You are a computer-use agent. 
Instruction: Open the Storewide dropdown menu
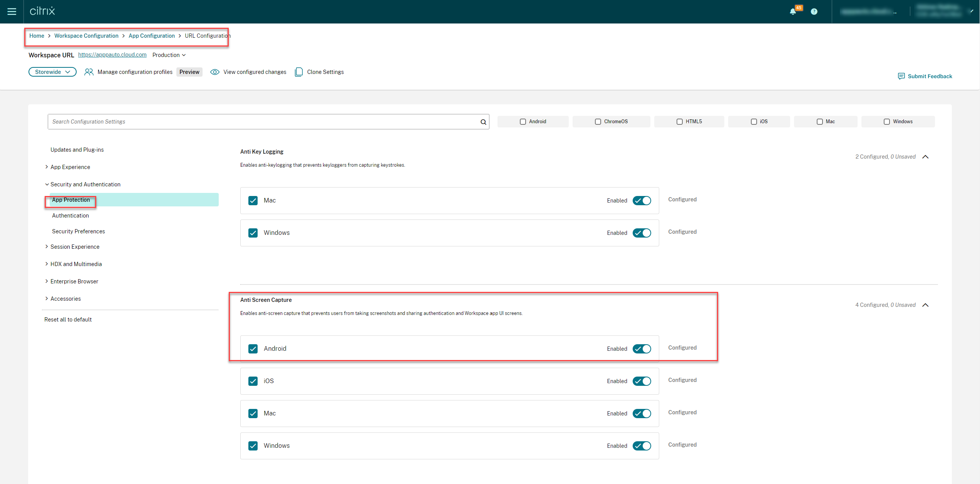coord(52,72)
